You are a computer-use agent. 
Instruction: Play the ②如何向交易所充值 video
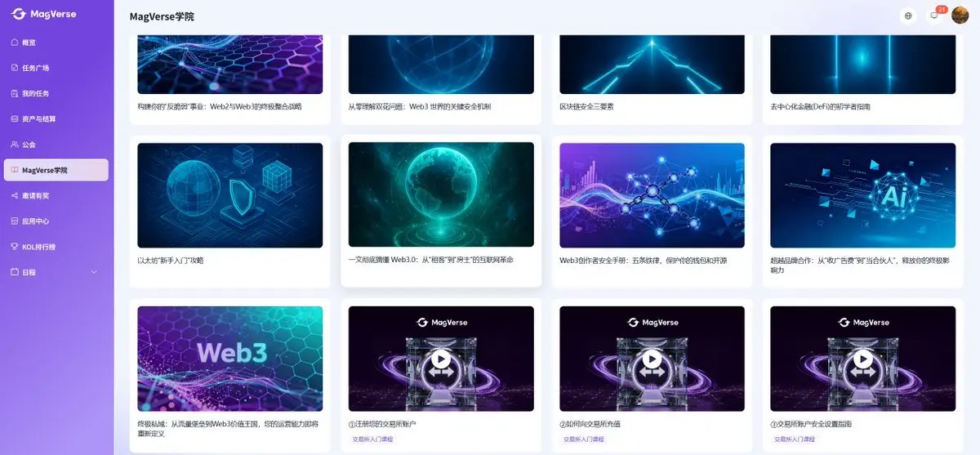pos(652,359)
